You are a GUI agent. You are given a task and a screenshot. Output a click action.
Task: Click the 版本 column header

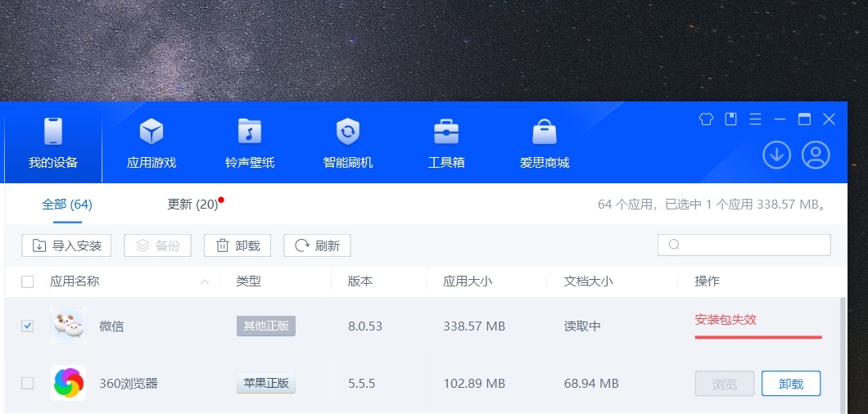360,281
